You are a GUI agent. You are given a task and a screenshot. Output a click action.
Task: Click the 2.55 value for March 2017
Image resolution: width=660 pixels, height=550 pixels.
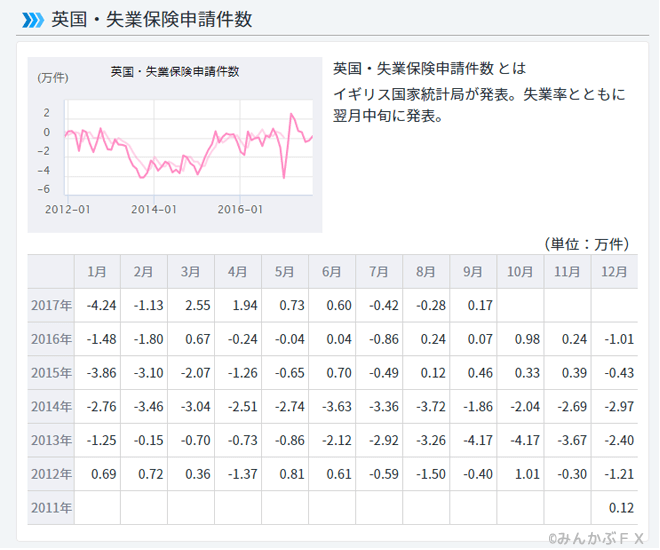coord(198,305)
